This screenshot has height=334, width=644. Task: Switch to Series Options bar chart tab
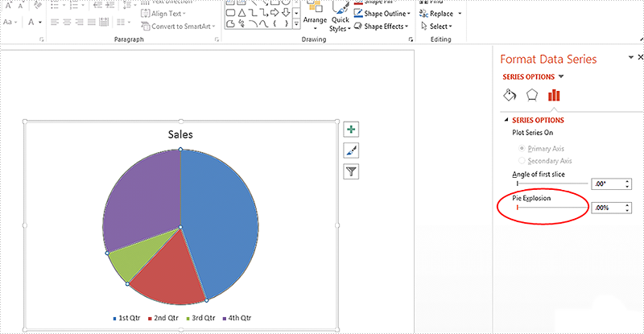pos(554,95)
